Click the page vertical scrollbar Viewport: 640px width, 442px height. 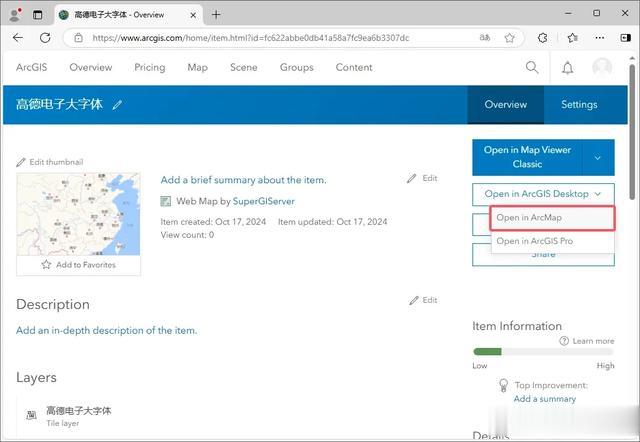click(x=632, y=131)
